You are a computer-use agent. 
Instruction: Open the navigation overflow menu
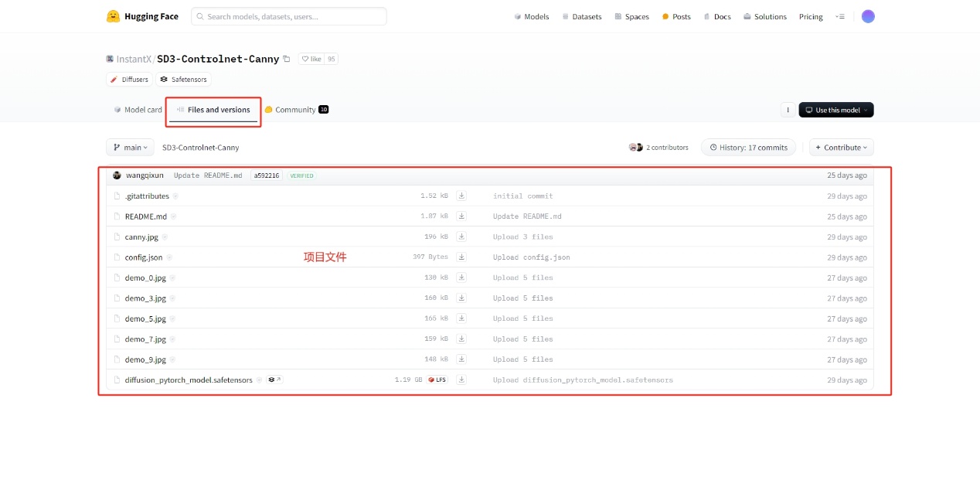coord(840,16)
